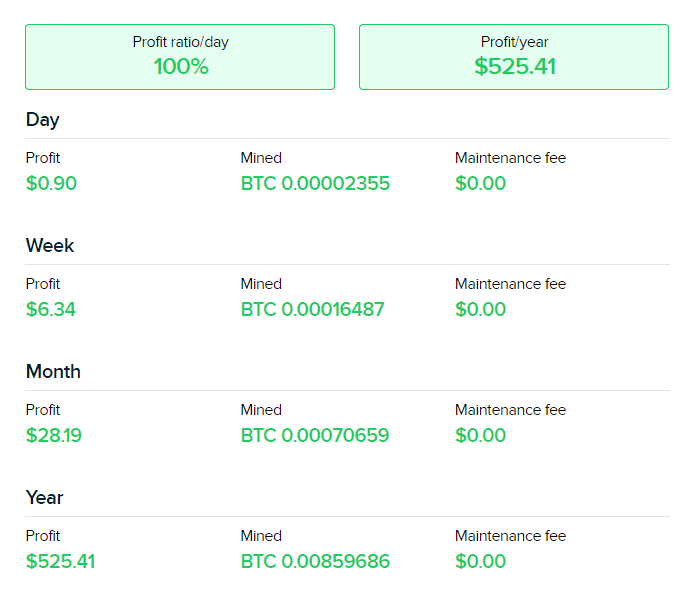Click the Year section heading
Viewport: 696px width, 602px height.
(x=44, y=498)
